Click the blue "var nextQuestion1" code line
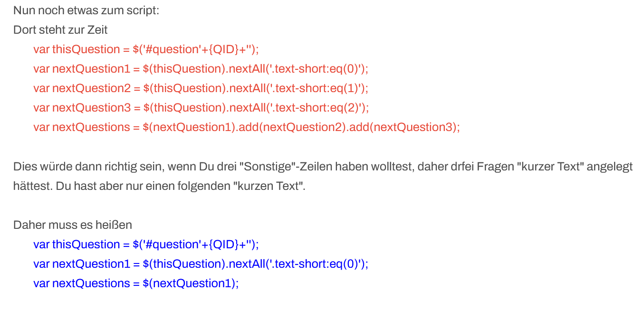Screen dimensions: 644x310 point(201,264)
